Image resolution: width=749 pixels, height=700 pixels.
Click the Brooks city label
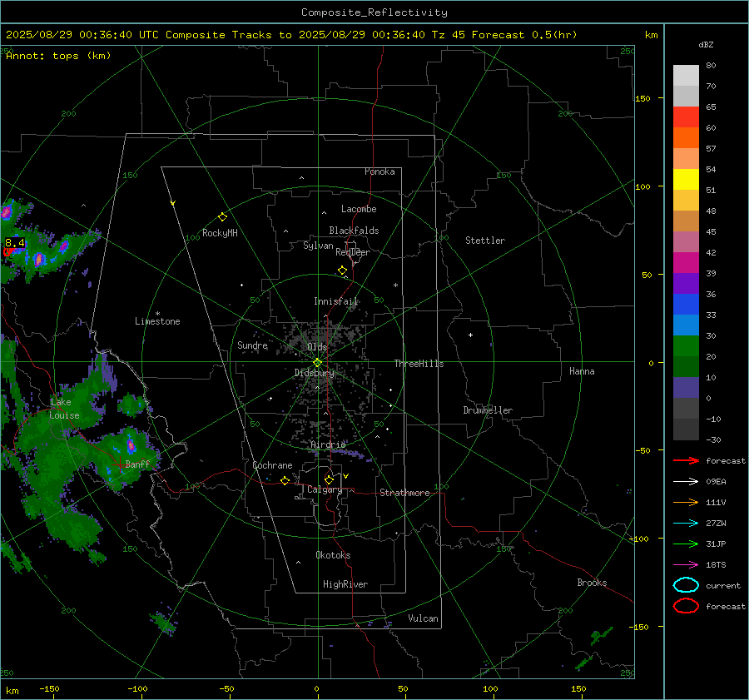[x=592, y=583]
